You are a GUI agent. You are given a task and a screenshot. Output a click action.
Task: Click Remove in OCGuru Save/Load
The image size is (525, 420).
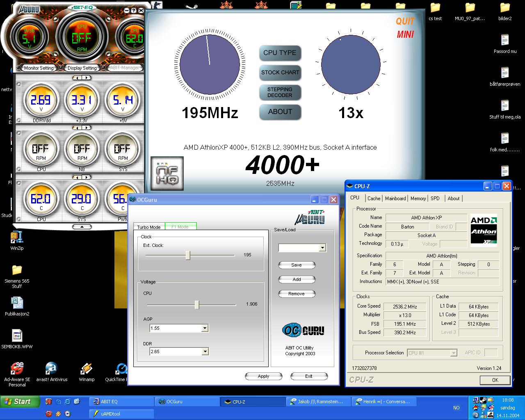pyautogui.click(x=297, y=294)
